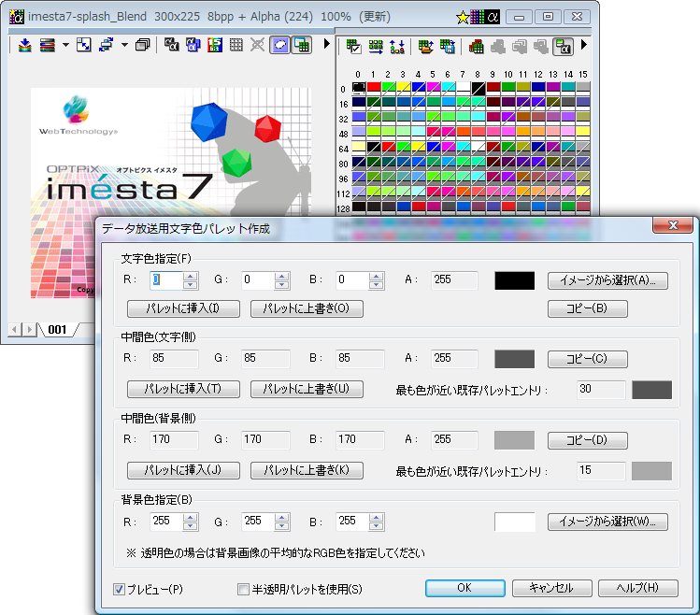The height and width of the screenshot is (615, 700).
Task: Click the コピー(D) button
Action: point(588,440)
